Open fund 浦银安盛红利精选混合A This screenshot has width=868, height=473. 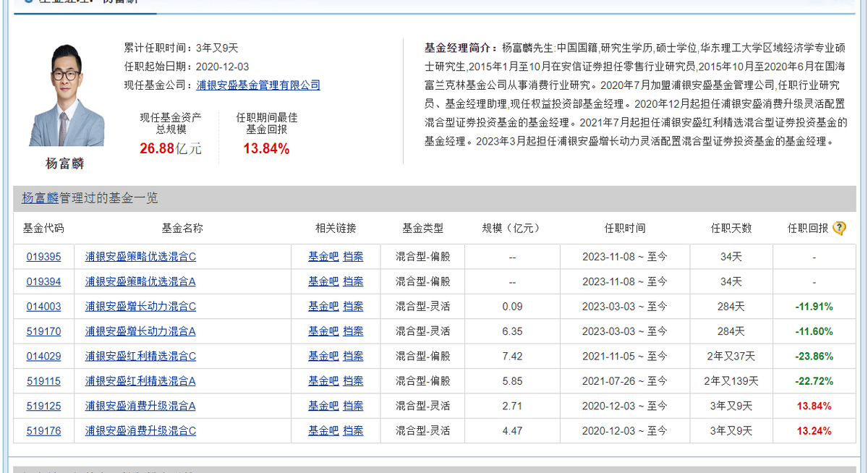click(x=140, y=381)
